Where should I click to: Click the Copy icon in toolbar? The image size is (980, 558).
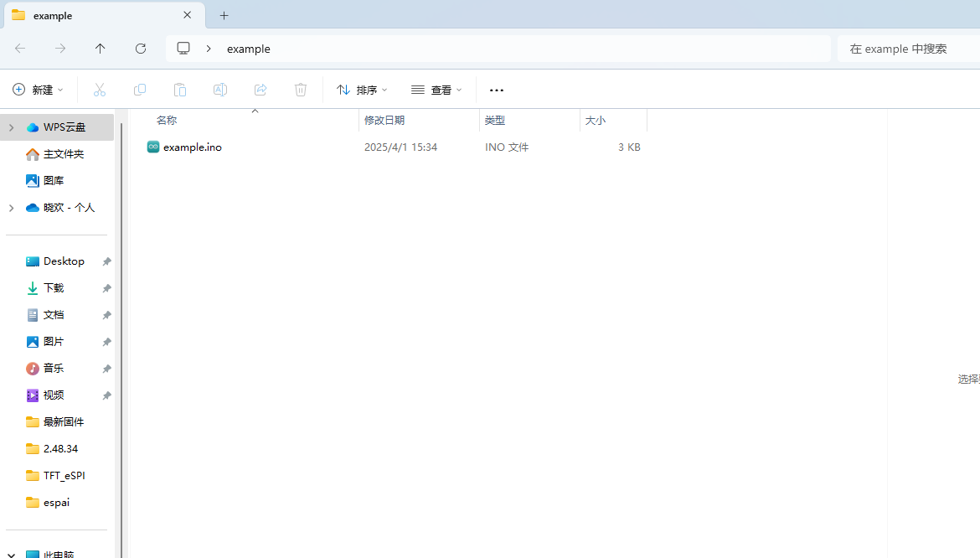[x=140, y=90]
